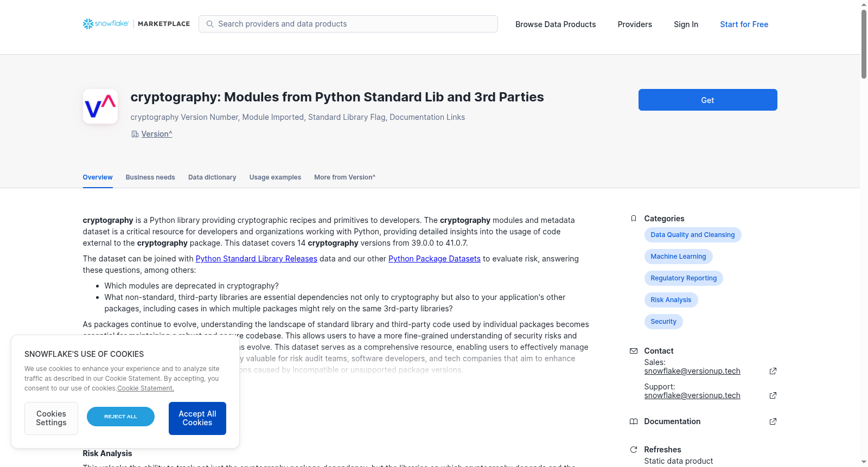
Task: Click the Documentation book icon
Action: point(634,421)
